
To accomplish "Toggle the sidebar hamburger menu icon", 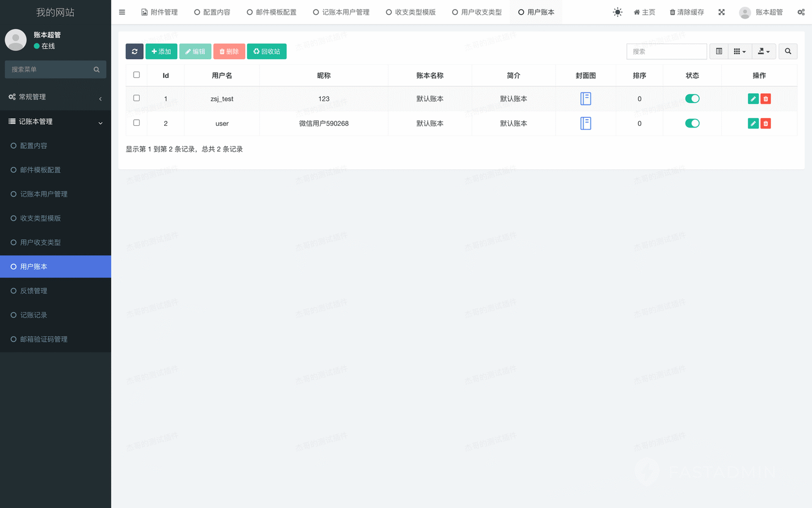I will pyautogui.click(x=122, y=12).
